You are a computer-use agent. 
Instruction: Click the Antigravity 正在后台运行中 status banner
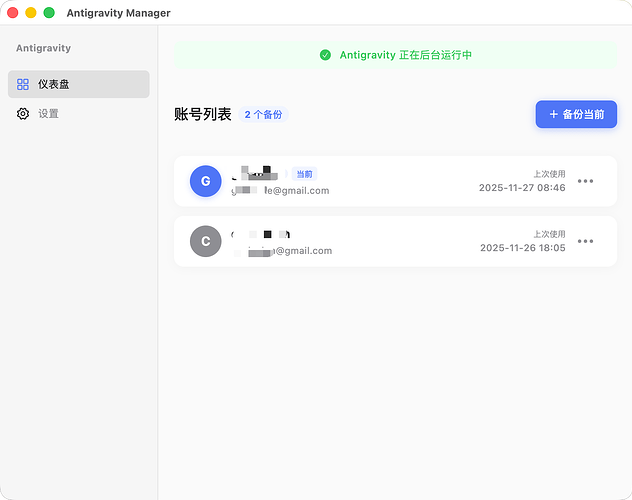click(395, 55)
